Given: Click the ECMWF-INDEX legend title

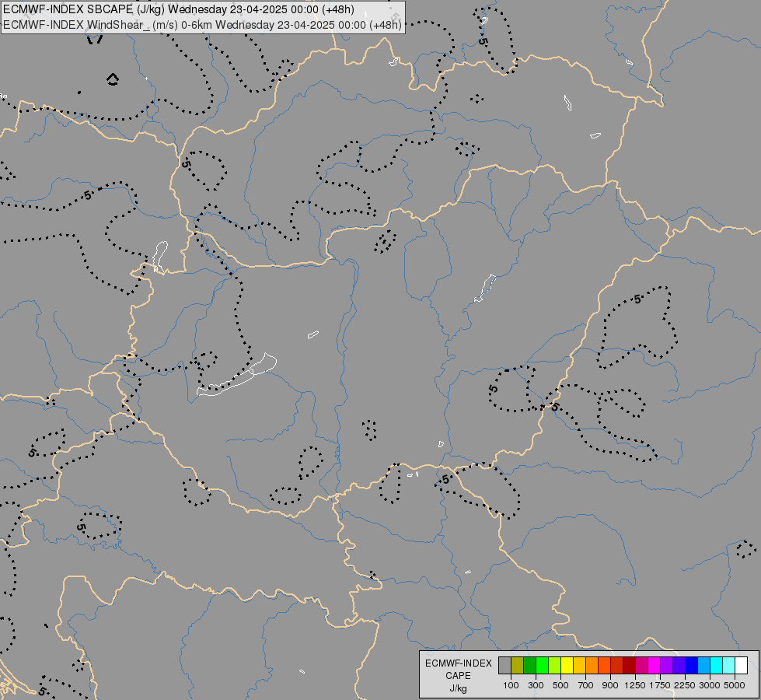Looking at the screenshot, I should pos(458,663).
